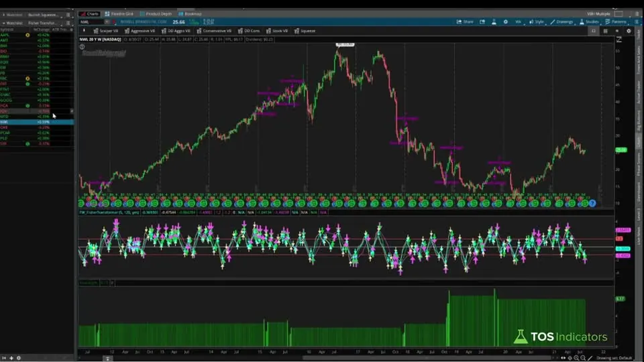This screenshot has width=644, height=362.
Task: Apply the Stock VB study set
Action: tap(277, 31)
